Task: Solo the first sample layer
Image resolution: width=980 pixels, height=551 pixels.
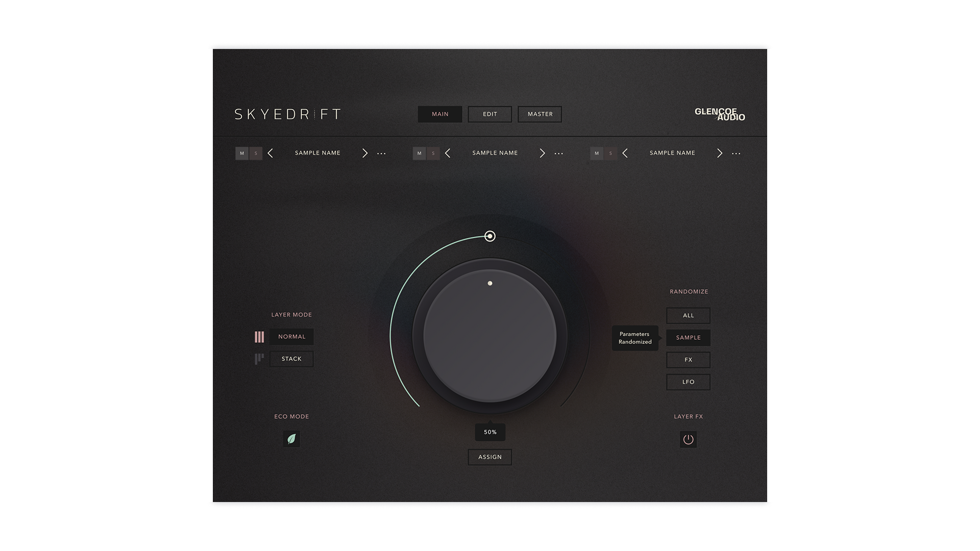Action: tap(256, 153)
